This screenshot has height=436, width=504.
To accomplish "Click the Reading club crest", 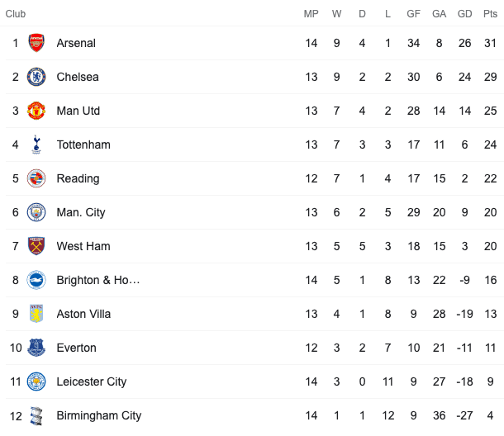I will [36, 178].
